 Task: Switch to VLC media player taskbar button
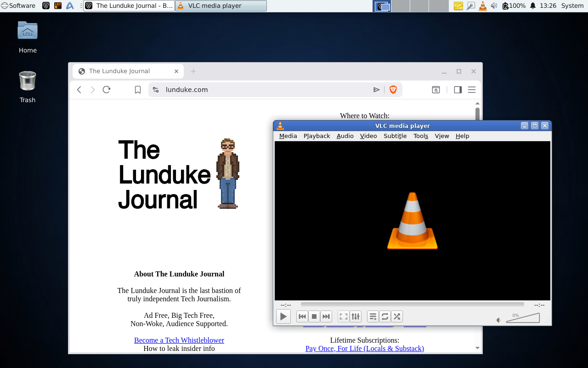pyautogui.click(x=221, y=6)
